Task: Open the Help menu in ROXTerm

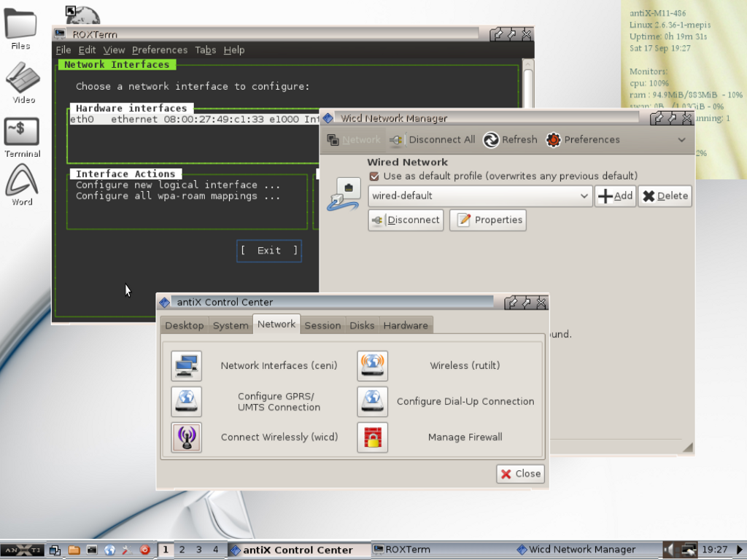Action: (234, 50)
